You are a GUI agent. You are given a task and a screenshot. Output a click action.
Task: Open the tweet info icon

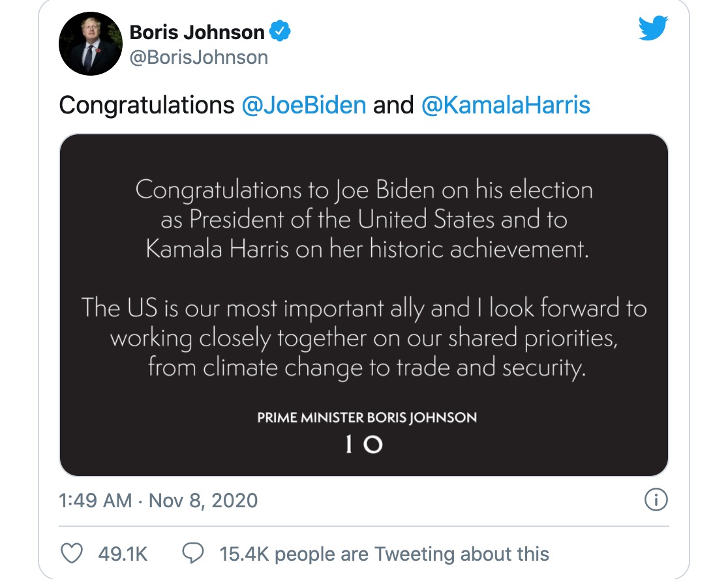[x=656, y=500]
